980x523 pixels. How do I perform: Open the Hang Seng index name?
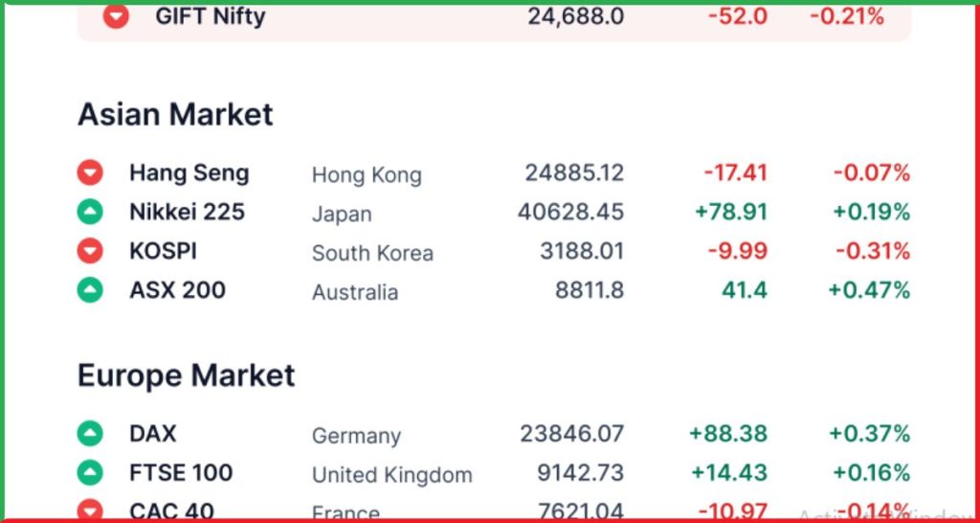coord(189,173)
